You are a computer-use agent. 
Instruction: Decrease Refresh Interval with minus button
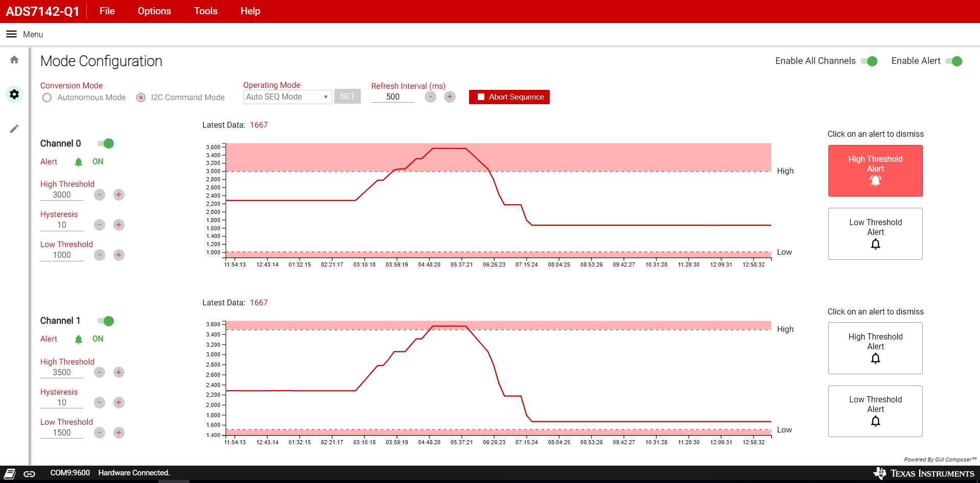431,97
